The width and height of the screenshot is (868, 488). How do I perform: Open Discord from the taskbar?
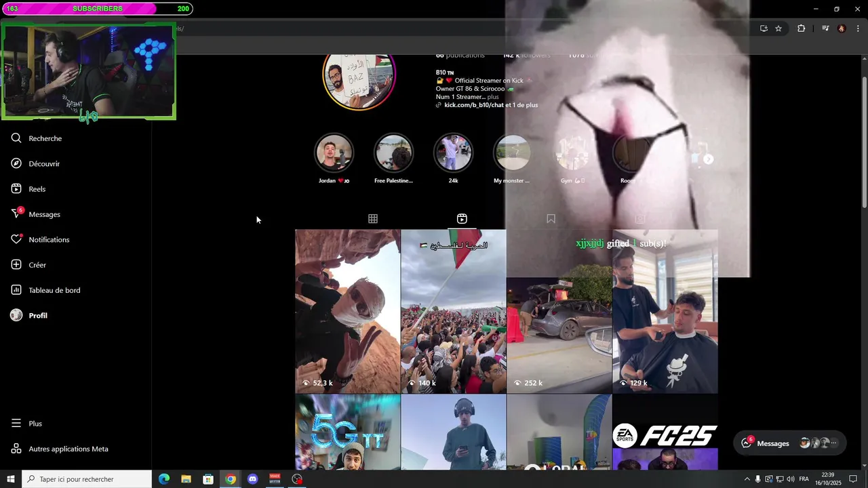click(x=252, y=479)
